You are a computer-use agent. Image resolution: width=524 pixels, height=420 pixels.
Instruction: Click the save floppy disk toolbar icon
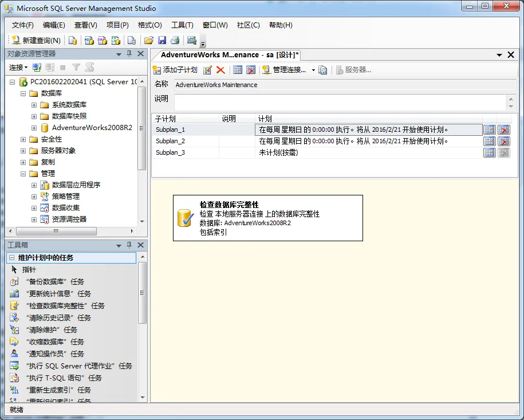point(162,41)
